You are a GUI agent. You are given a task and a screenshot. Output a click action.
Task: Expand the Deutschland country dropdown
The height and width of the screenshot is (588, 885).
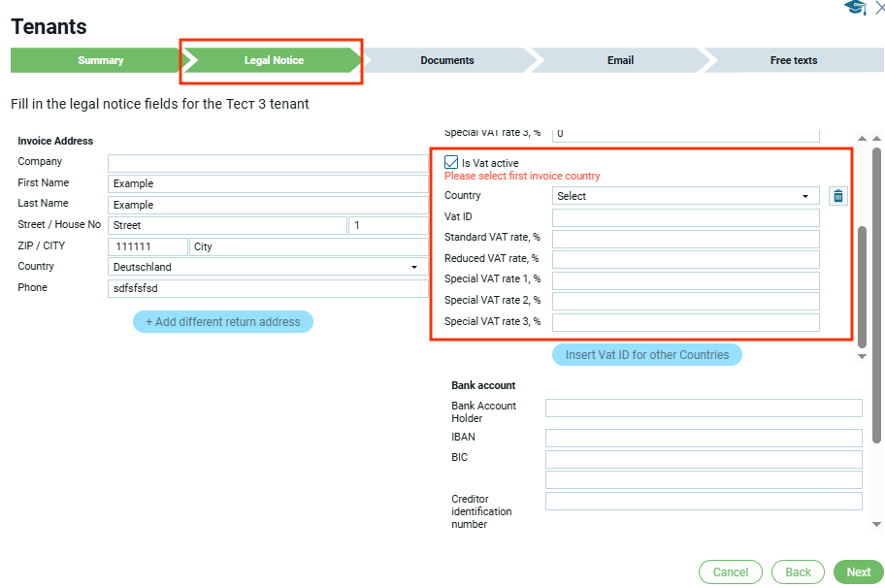268,267
